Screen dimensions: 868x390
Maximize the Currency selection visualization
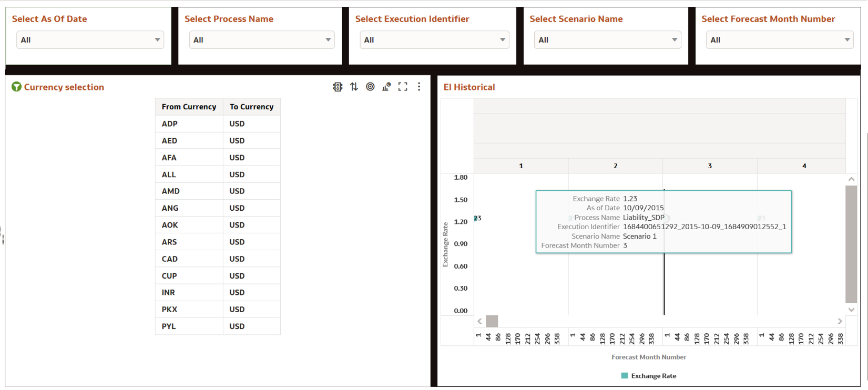click(x=403, y=87)
